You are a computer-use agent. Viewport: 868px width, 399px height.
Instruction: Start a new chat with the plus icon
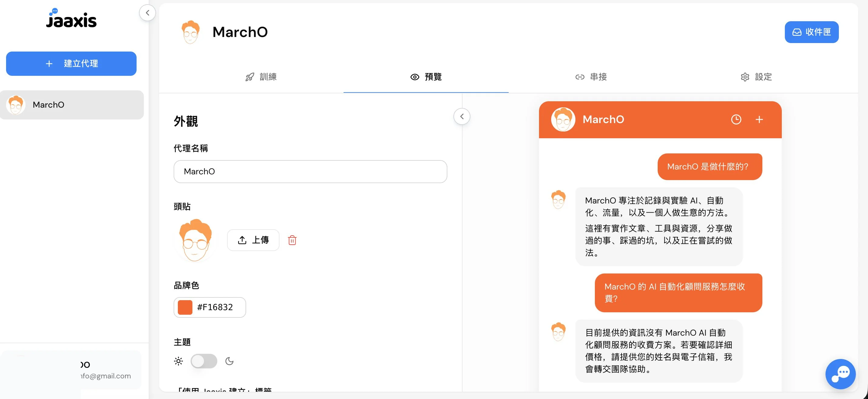[x=759, y=119]
